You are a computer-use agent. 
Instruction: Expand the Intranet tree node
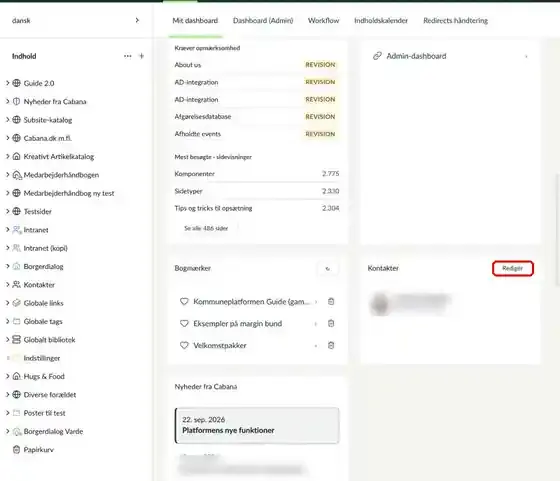click(7, 230)
